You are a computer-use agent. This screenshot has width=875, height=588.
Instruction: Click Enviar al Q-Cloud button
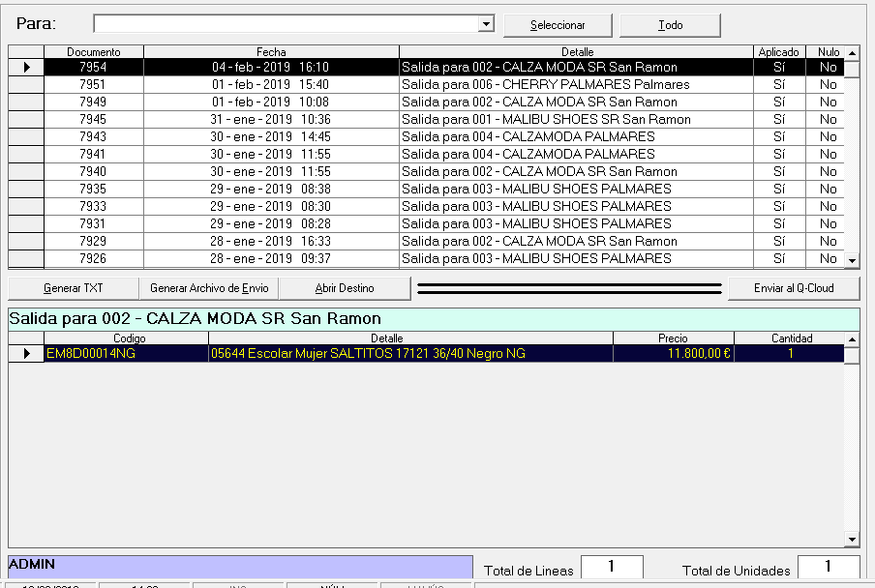794,288
